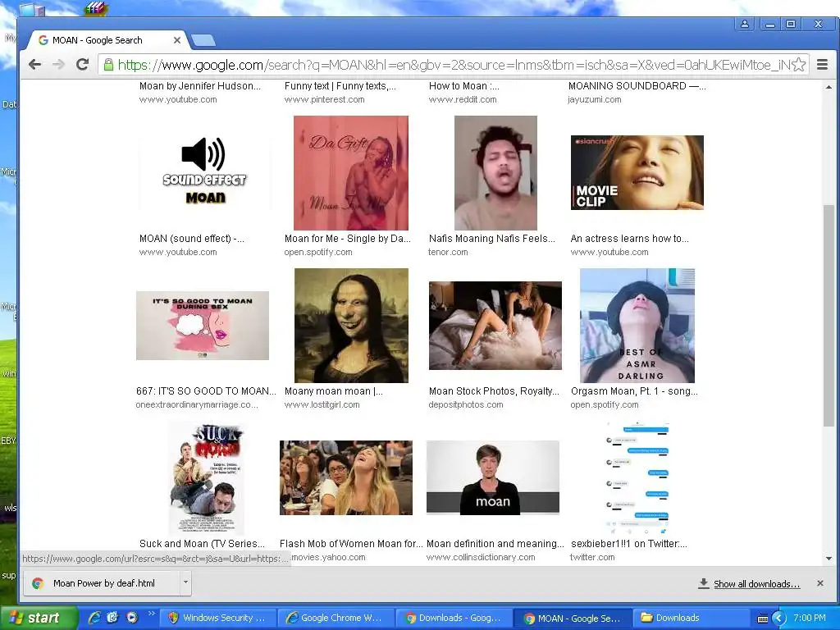840x630 pixels.
Task: Click the tenor.com source text
Action: click(x=448, y=252)
